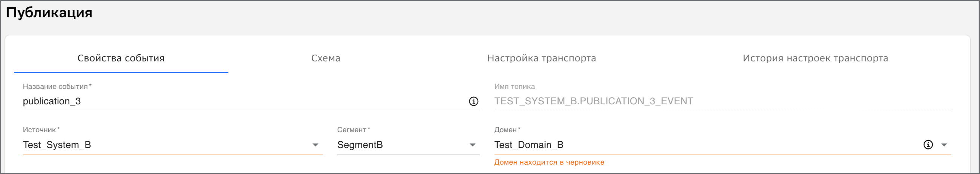The height and width of the screenshot is (174, 980).
Task: Select the Test_System_B source value
Action: tap(57, 145)
